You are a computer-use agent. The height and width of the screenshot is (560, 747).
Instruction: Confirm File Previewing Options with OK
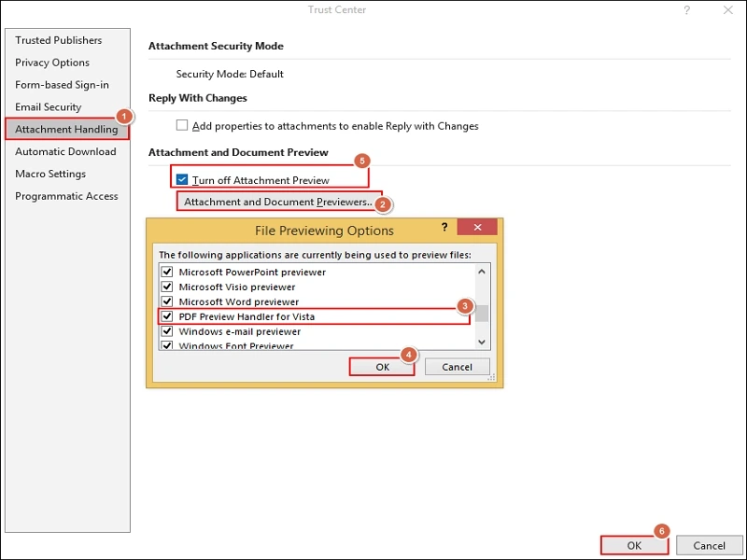click(x=382, y=367)
